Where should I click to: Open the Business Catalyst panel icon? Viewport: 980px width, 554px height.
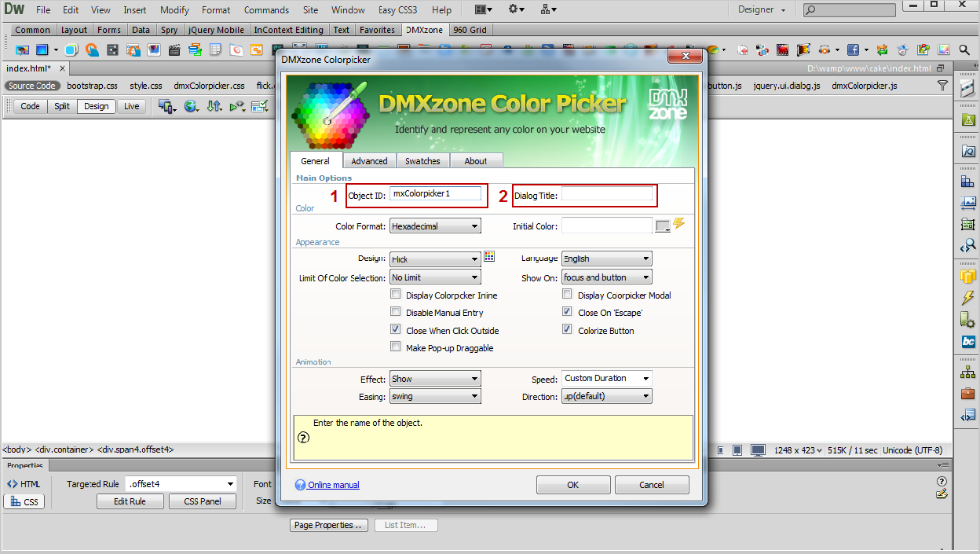pos(968,342)
